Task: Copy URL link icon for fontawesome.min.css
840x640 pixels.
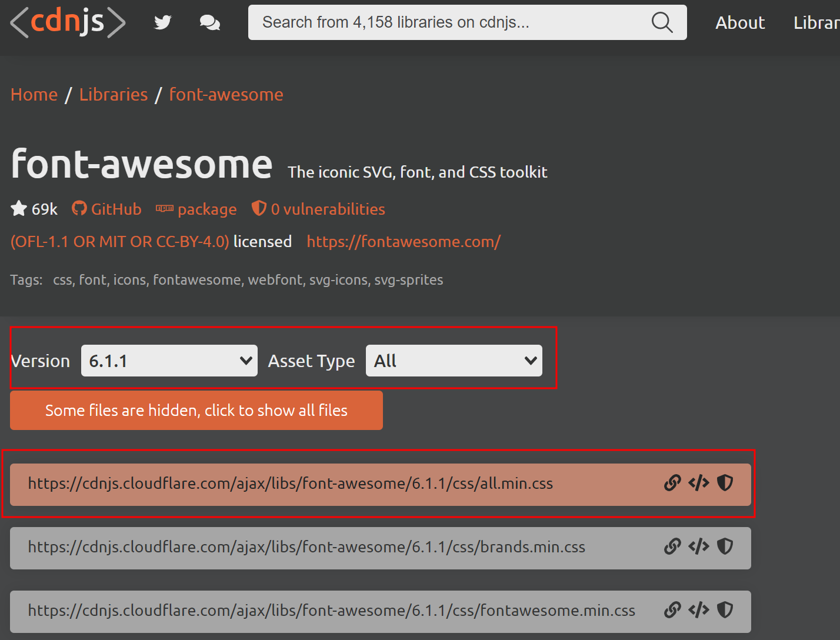Action: 672,610
